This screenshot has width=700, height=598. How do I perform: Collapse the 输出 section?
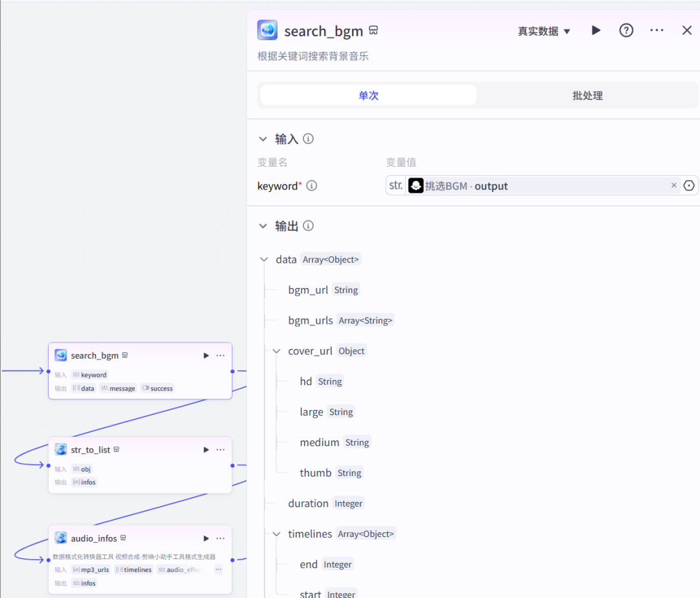tap(263, 226)
